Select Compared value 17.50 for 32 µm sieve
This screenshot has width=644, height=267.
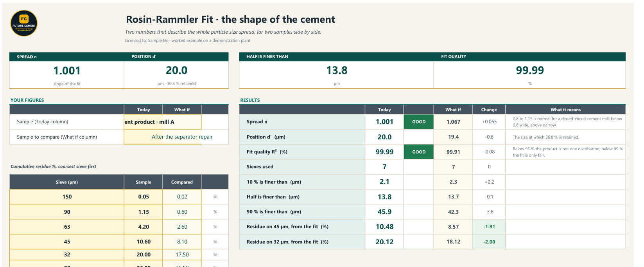pyautogui.click(x=182, y=254)
